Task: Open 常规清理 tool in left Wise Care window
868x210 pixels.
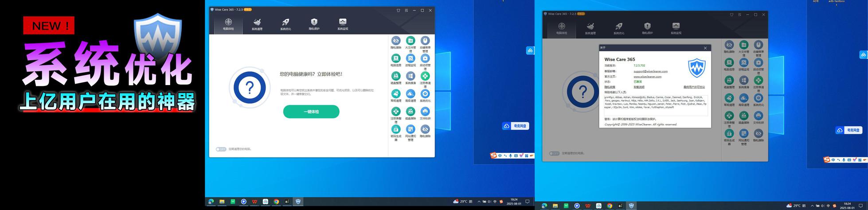Action: pos(396,96)
